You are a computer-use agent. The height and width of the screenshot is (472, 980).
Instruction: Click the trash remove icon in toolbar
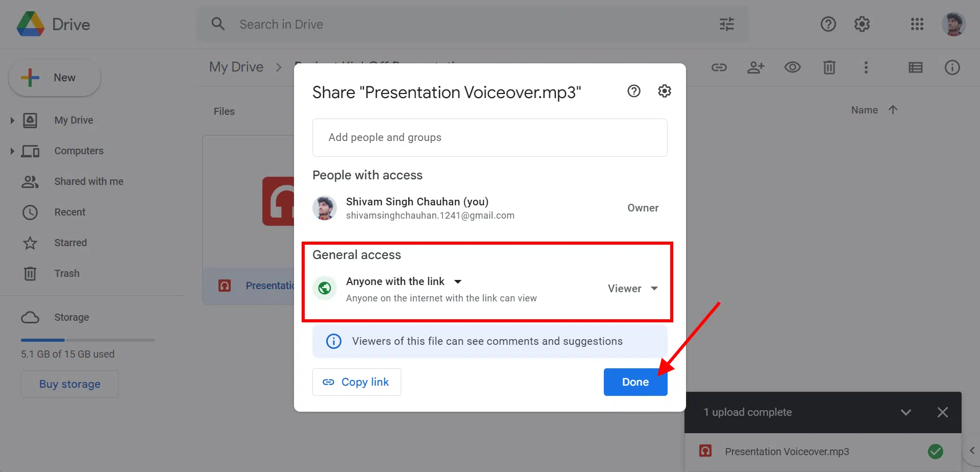pyautogui.click(x=829, y=67)
